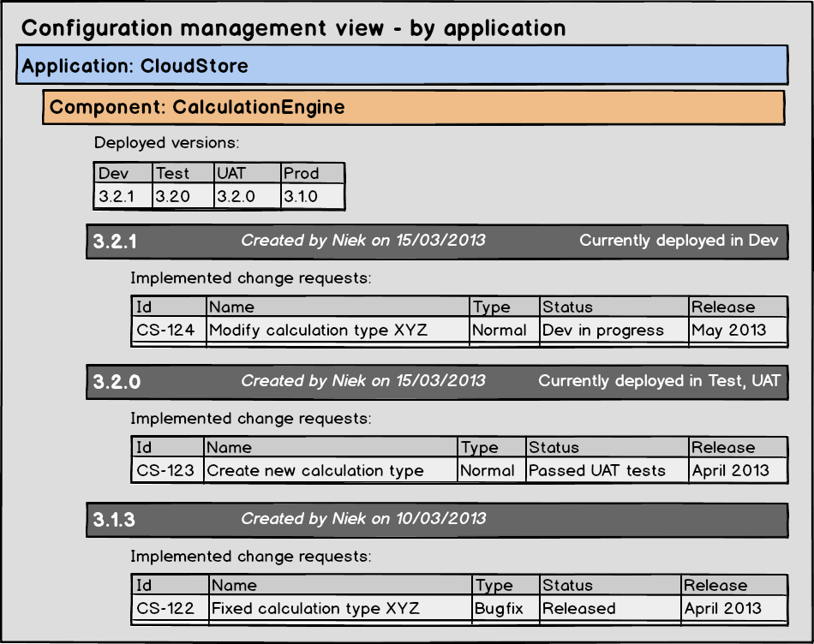
Task: Open the 3.1.3 version header bar
Action: (x=436, y=519)
